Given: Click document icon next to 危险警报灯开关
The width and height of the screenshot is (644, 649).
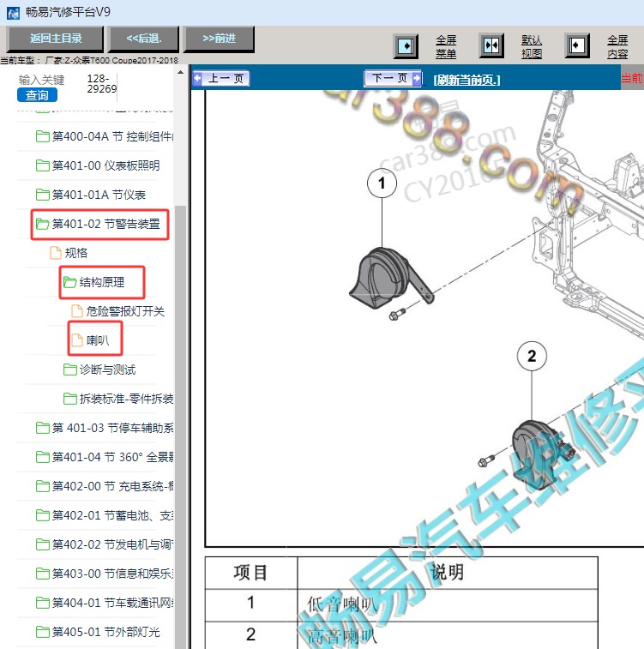Looking at the screenshot, I should coord(77,311).
